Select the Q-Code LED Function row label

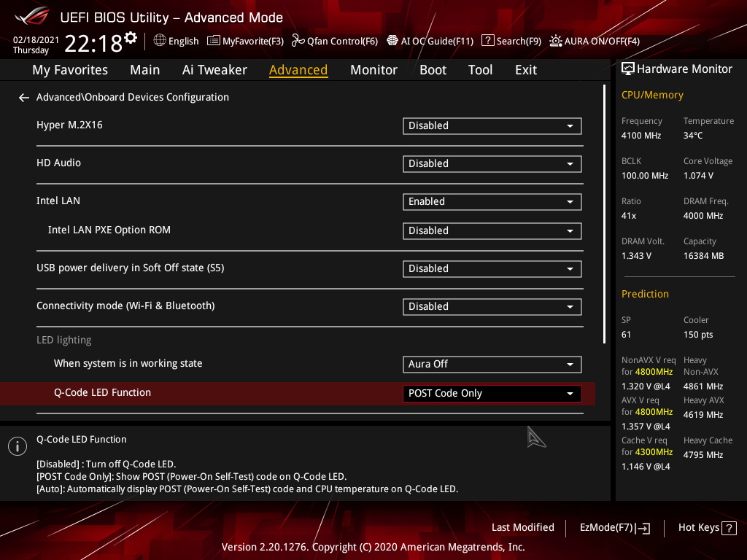(102, 392)
